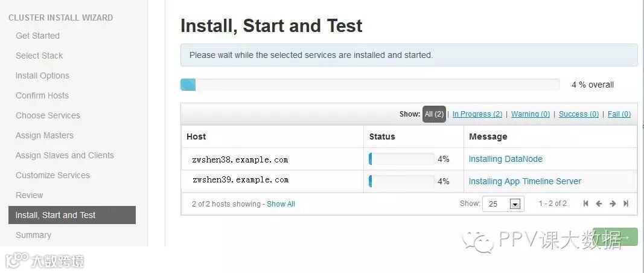Viewport: 644px width, 273px height.
Task: Go to first page of hosts table
Action: pos(585,204)
